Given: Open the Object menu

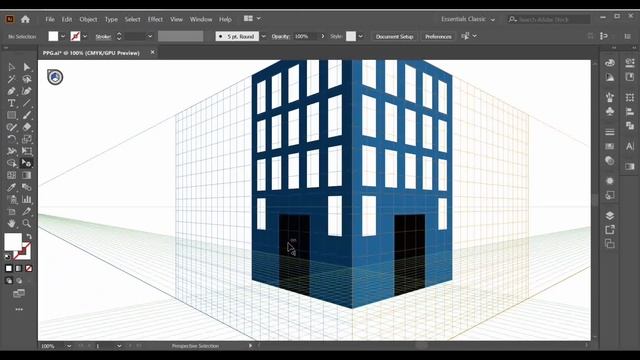Looking at the screenshot, I should tap(88, 19).
